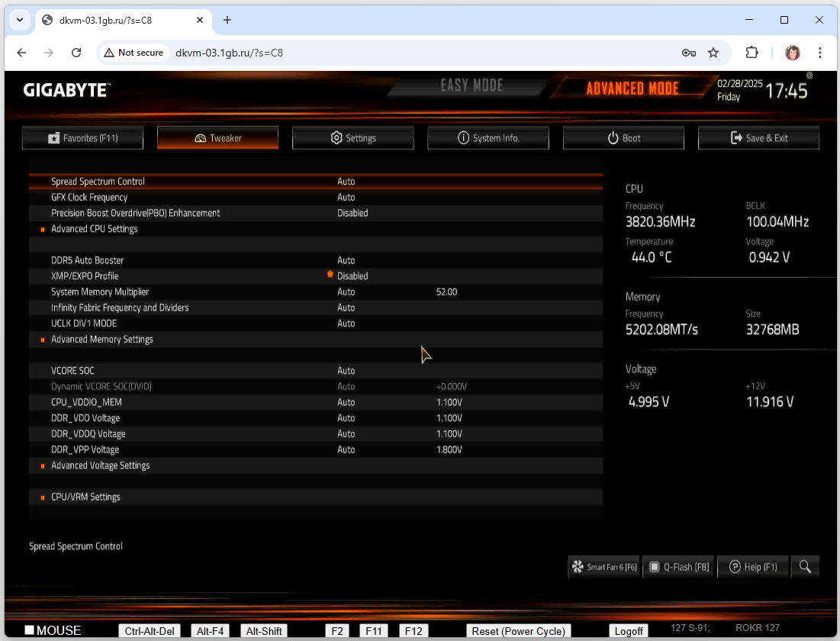Click the magnifier search icon in BIOS
This screenshot has width=840, height=641.
806,566
